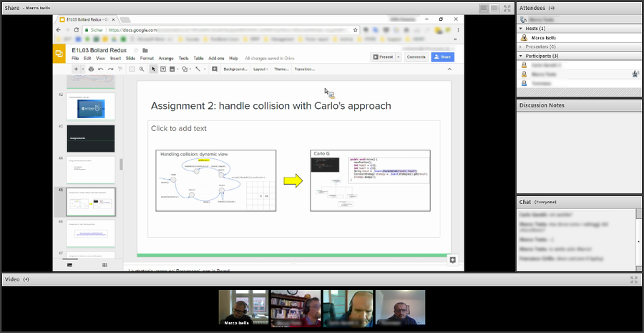Collapse the Participants (3) group
Screen dimensions: 644x333
[x=521, y=56]
